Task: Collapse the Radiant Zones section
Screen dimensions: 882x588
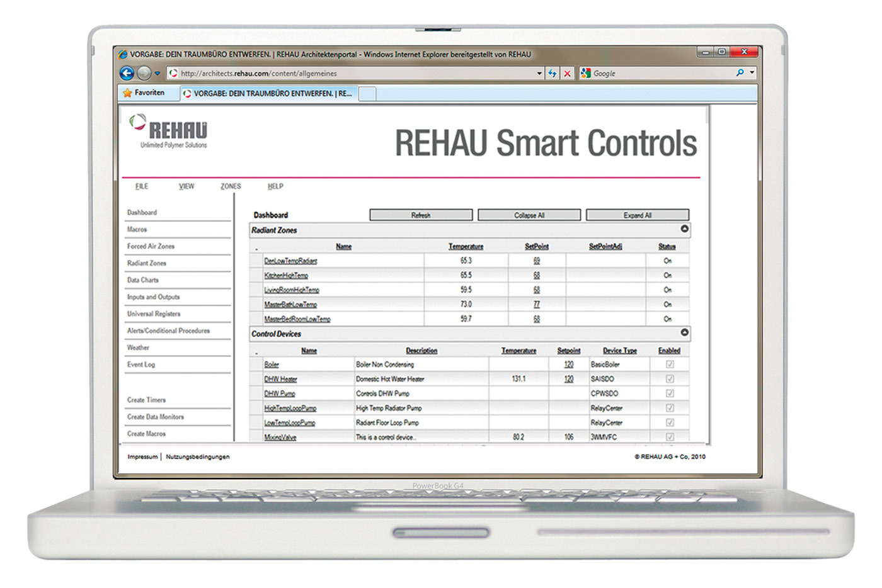Action: [684, 229]
